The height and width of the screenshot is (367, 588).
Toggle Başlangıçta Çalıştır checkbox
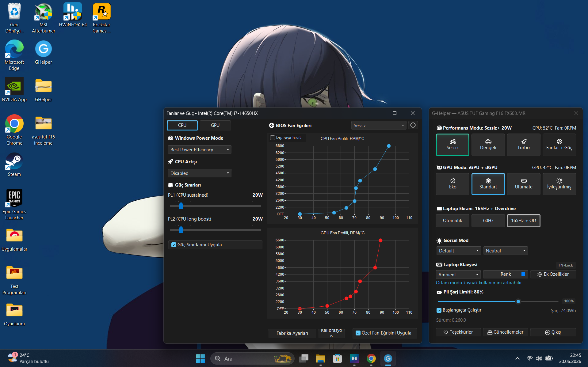(x=439, y=310)
